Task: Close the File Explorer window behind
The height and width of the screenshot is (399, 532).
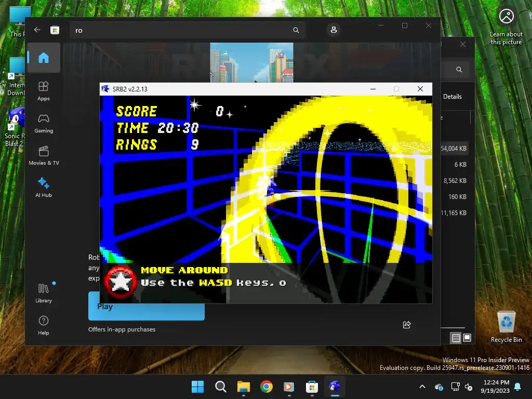Action: [x=463, y=45]
